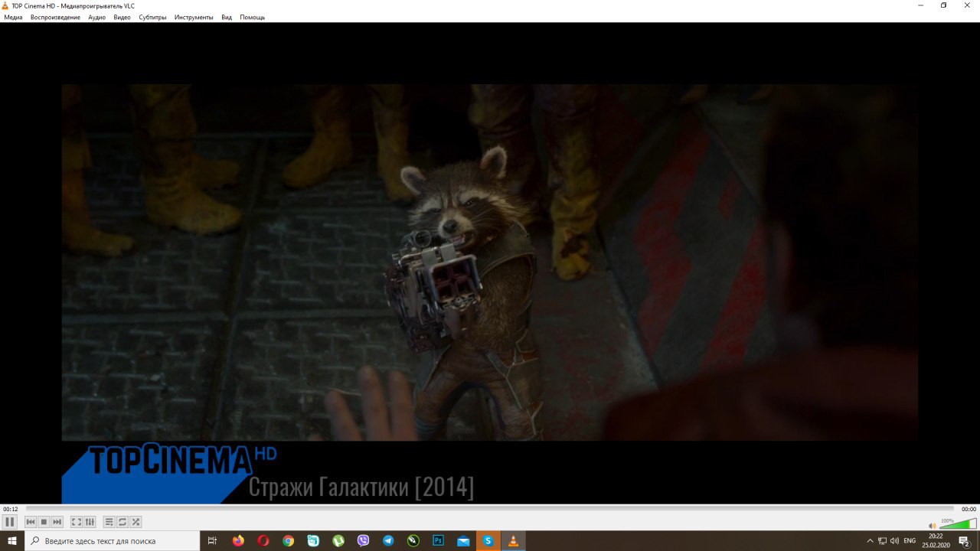The image size is (980, 551).
Task: Open Photoshop from the taskbar
Action: pos(438,541)
